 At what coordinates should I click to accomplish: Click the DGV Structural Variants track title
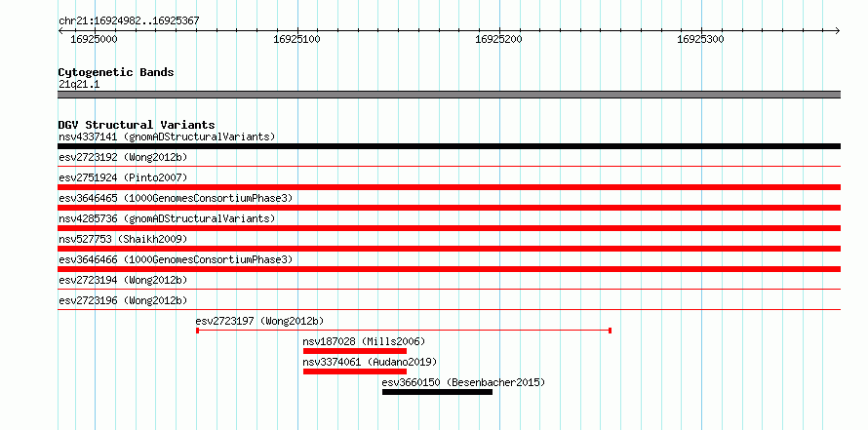(137, 125)
